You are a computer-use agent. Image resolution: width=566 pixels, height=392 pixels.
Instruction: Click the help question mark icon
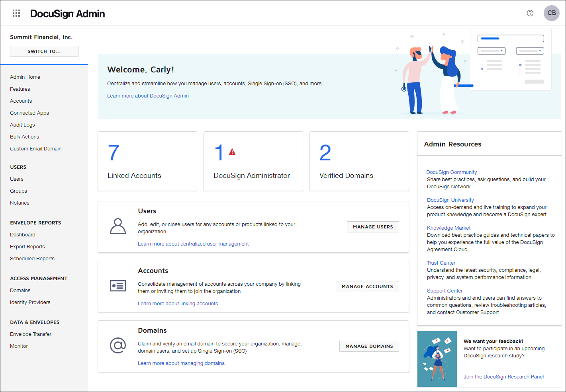[x=530, y=13]
